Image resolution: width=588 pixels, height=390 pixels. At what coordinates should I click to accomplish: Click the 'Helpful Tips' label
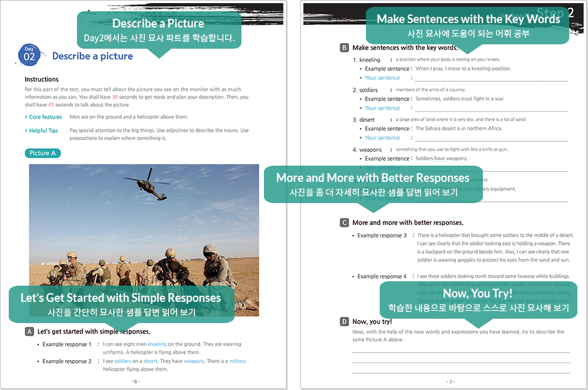tap(44, 131)
